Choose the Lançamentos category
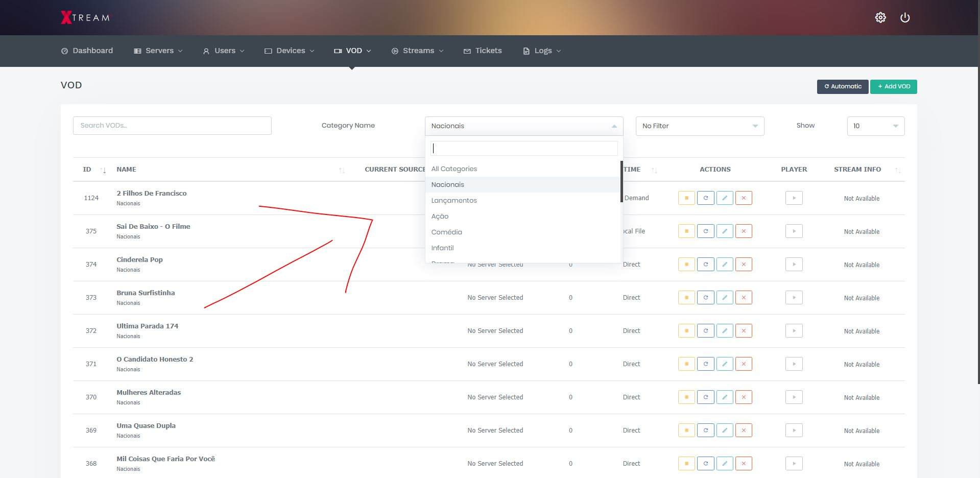The height and width of the screenshot is (478, 980). (523, 201)
